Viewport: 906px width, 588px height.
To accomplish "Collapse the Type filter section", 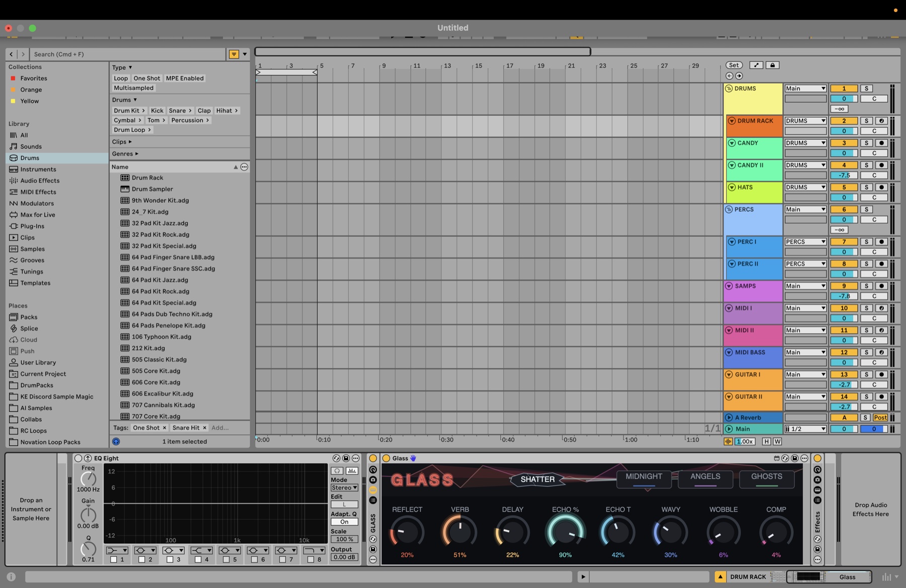I will click(122, 67).
